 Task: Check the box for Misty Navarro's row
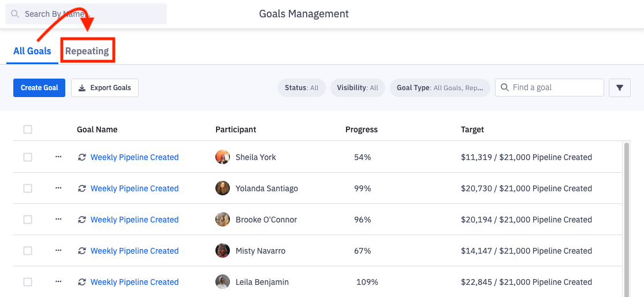point(28,251)
